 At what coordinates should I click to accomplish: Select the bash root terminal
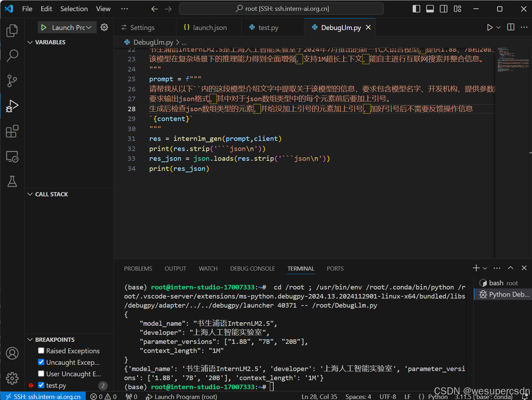click(x=502, y=283)
